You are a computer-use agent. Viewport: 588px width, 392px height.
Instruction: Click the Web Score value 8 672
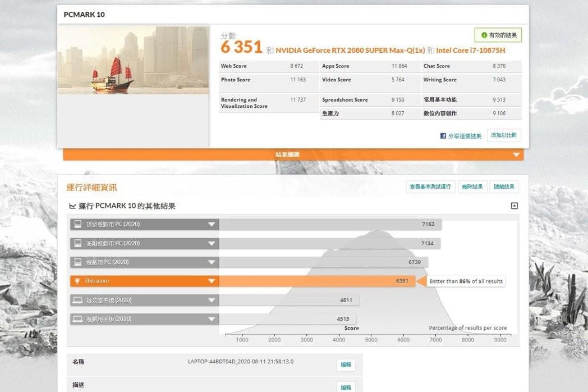pos(296,66)
